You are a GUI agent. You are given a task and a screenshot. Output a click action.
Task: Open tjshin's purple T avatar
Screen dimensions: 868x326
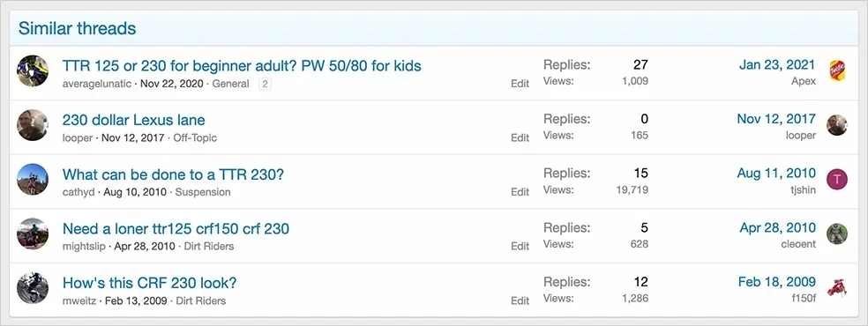click(x=837, y=179)
